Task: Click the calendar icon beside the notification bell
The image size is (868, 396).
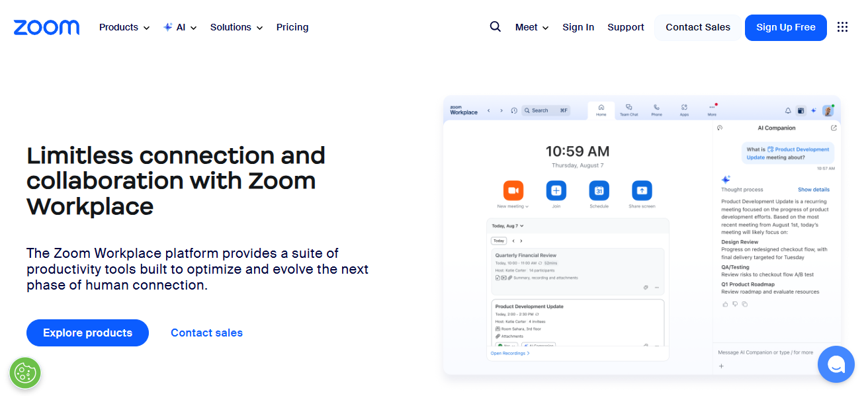Action: [x=801, y=111]
